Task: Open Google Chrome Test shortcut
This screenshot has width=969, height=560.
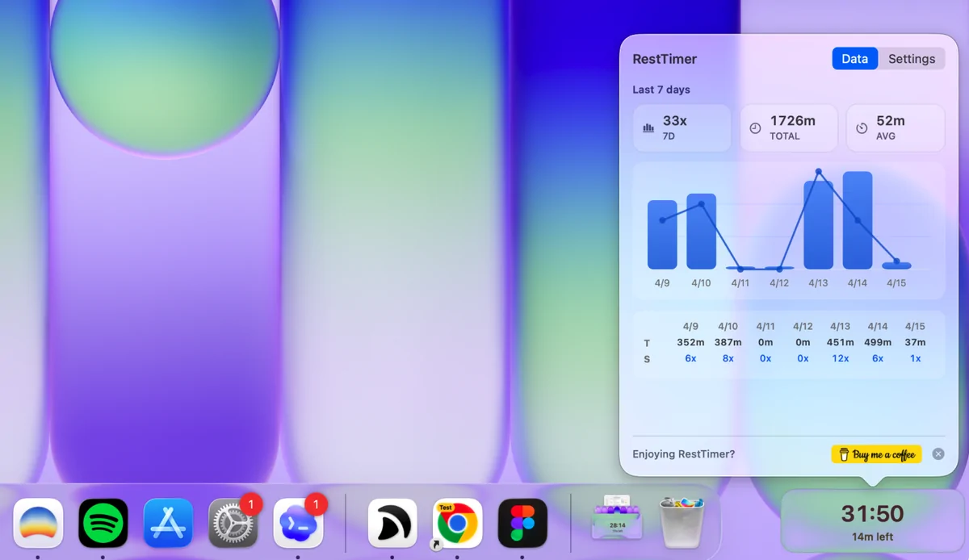Action: tap(457, 523)
